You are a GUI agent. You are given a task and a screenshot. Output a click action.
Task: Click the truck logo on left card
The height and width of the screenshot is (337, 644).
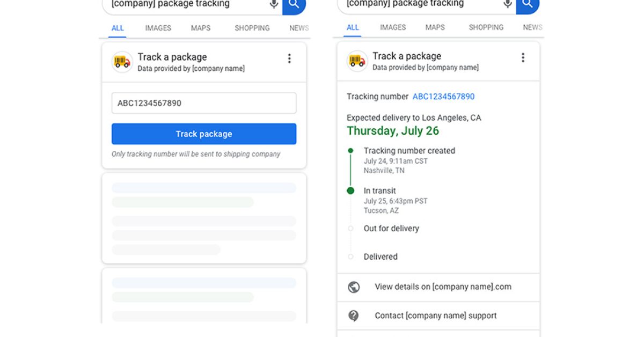click(x=122, y=62)
